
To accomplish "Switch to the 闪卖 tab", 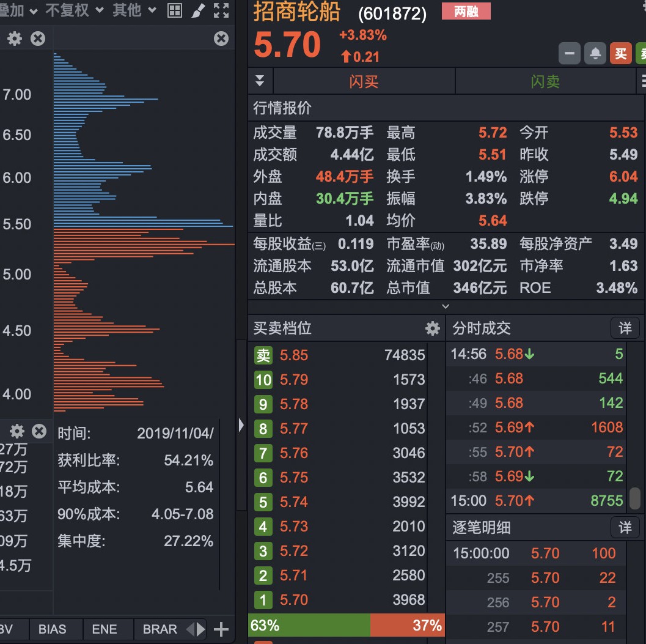I will [x=546, y=81].
